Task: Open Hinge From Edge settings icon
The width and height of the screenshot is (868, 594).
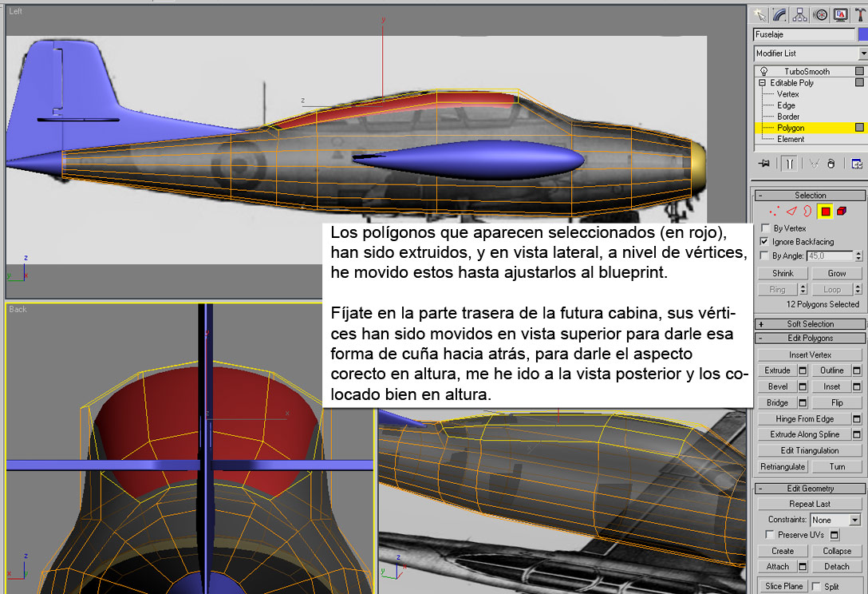Action: click(857, 419)
